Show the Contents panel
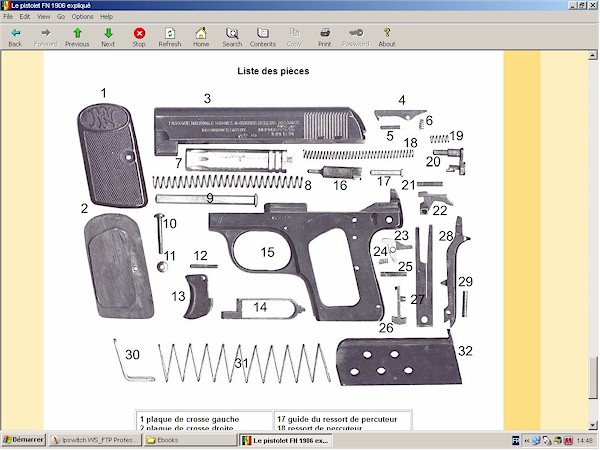This screenshot has height=450, width=600. (x=262, y=37)
